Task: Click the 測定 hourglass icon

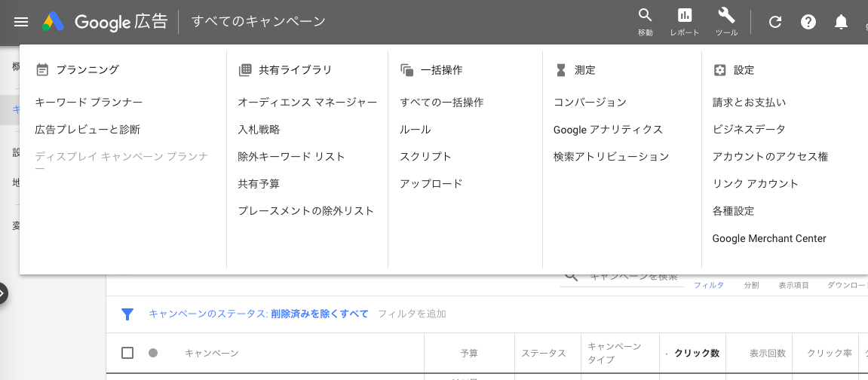Action: (561, 69)
